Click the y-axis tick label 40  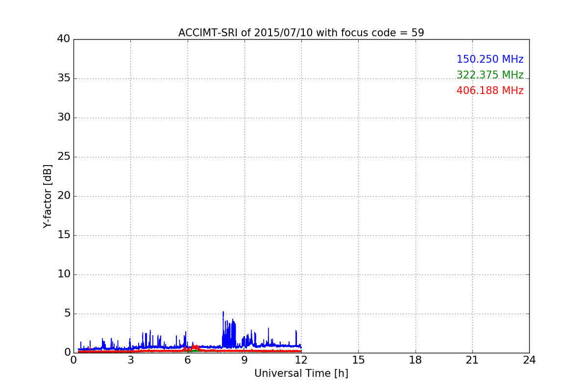64,39
